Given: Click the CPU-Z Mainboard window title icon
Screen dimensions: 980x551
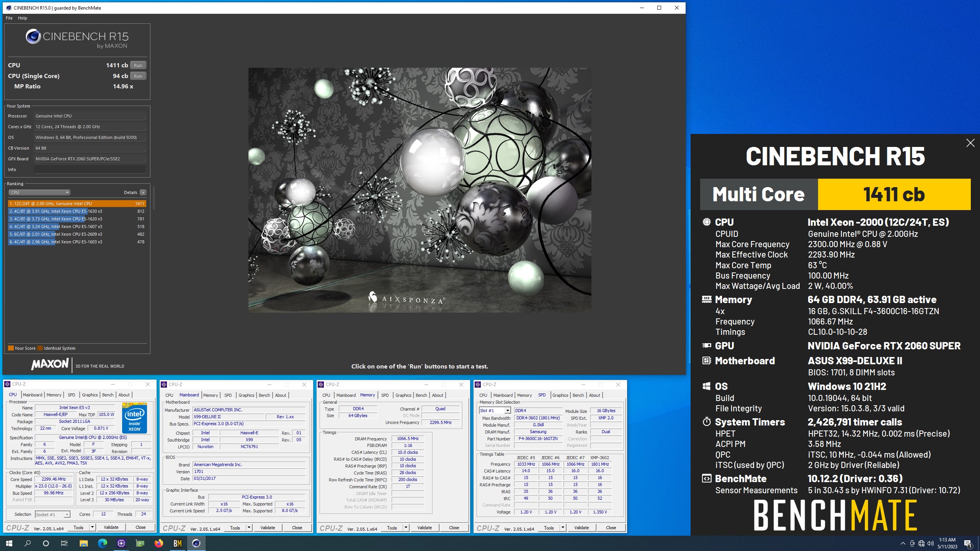Looking at the screenshot, I should pyautogui.click(x=164, y=385).
